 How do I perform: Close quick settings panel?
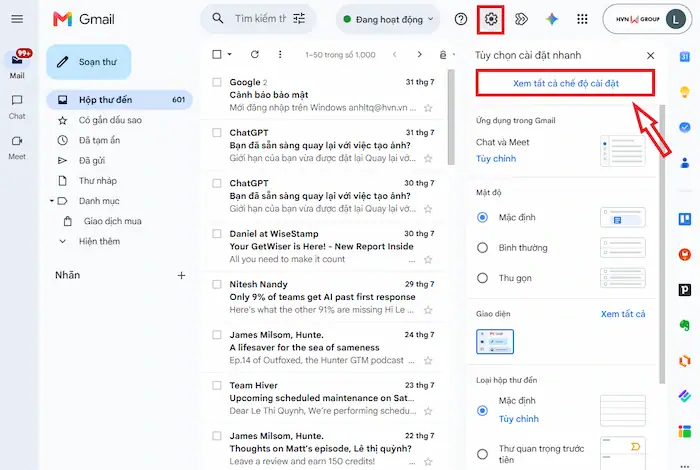pos(650,55)
